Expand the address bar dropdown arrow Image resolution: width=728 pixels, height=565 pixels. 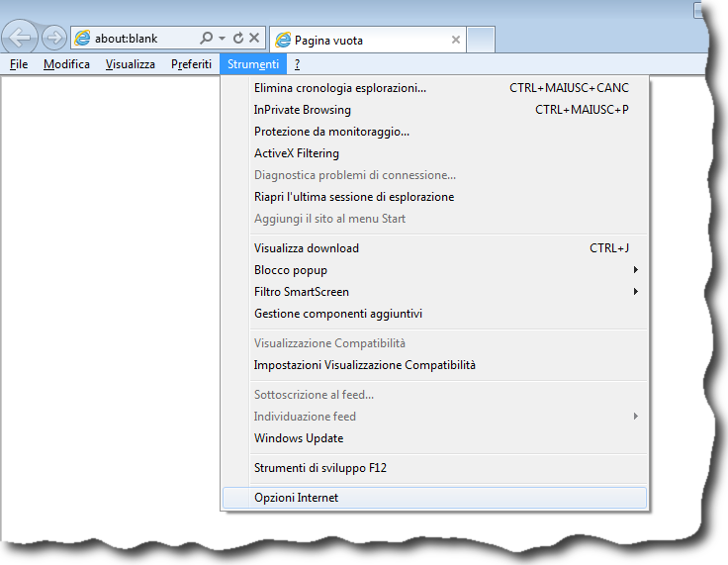[x=222, y=39]
